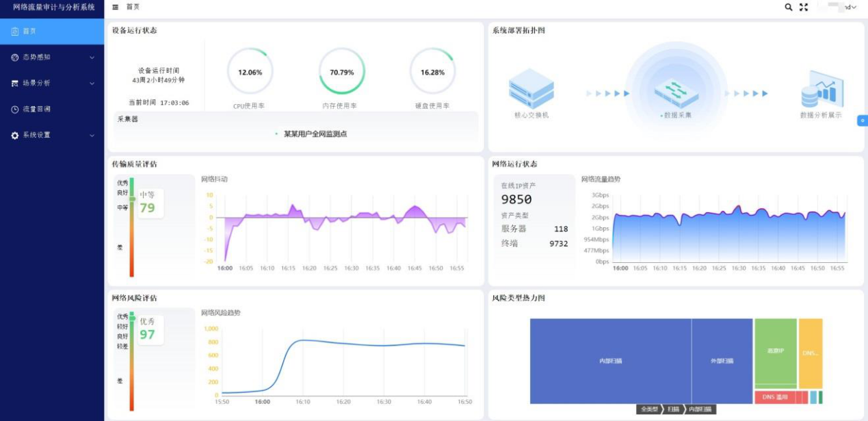
Task: Click the yellow DNS heatmap block
Action: click(811, 353)
